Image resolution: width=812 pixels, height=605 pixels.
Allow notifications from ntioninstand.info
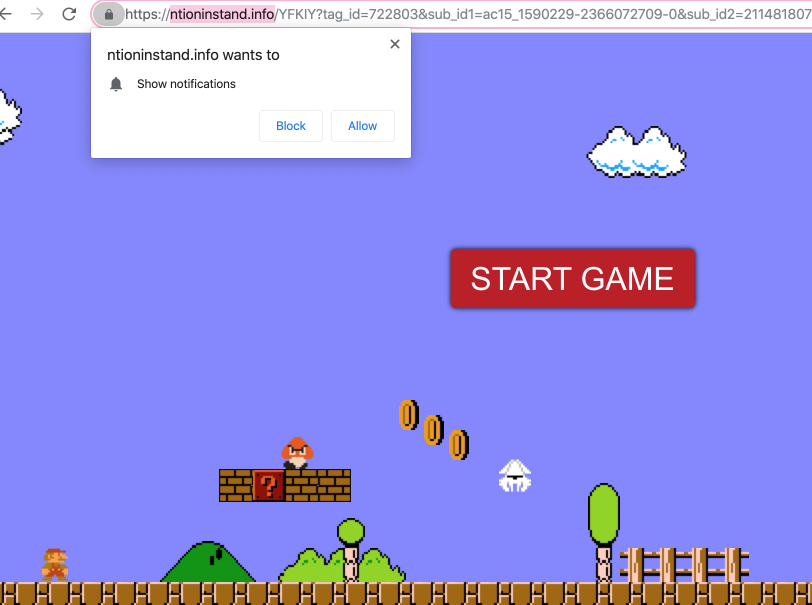coord(362,126)
